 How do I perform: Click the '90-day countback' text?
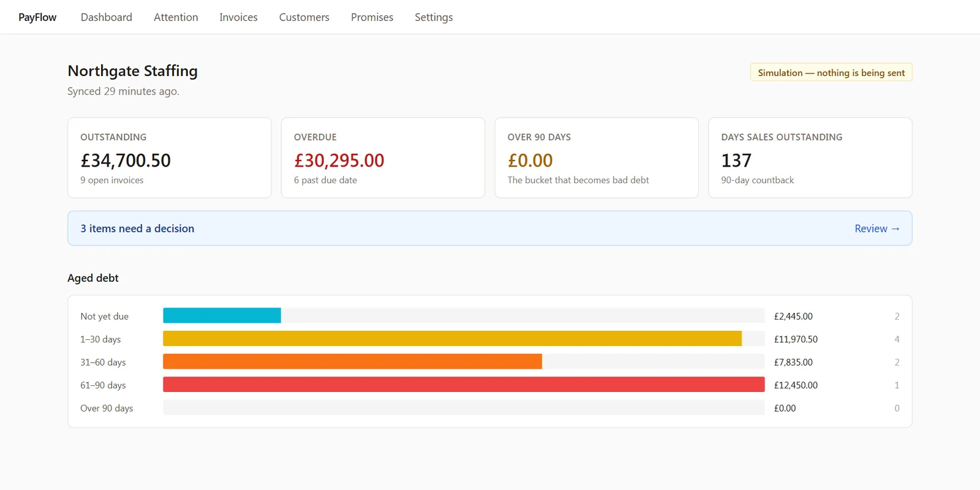[757, 180]
